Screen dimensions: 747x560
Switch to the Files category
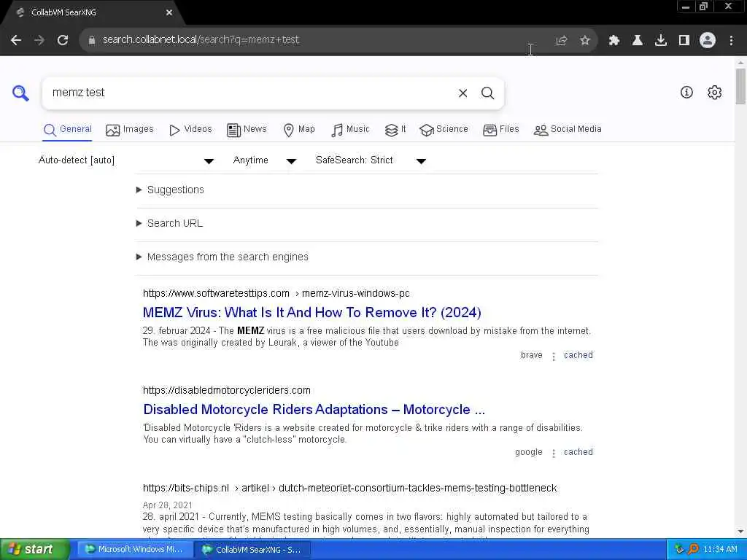coord(500,130)
